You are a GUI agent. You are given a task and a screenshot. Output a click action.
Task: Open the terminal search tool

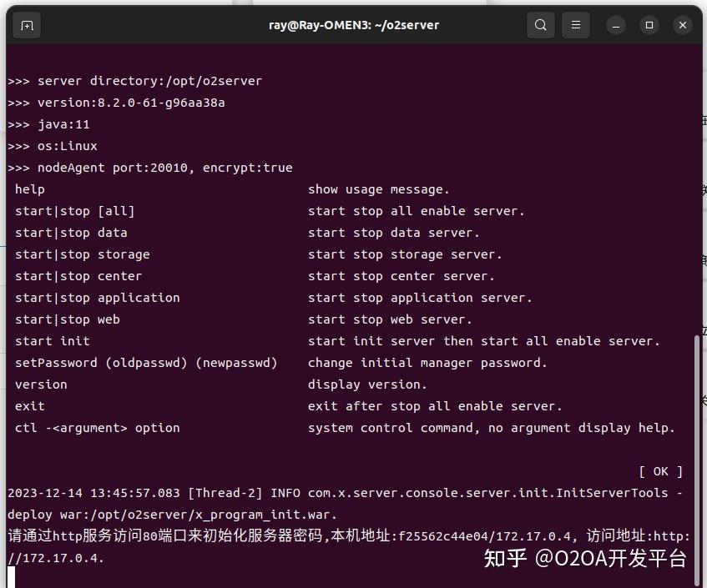point(540,25)
